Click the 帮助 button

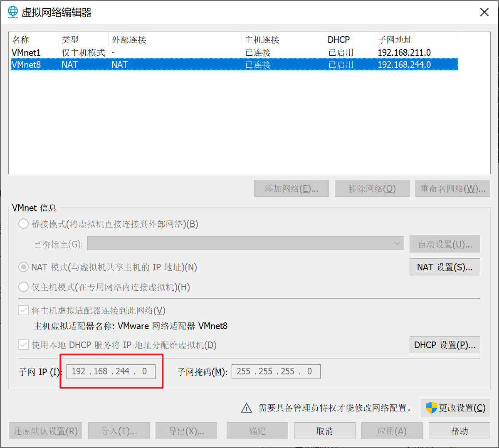point(459,431)
